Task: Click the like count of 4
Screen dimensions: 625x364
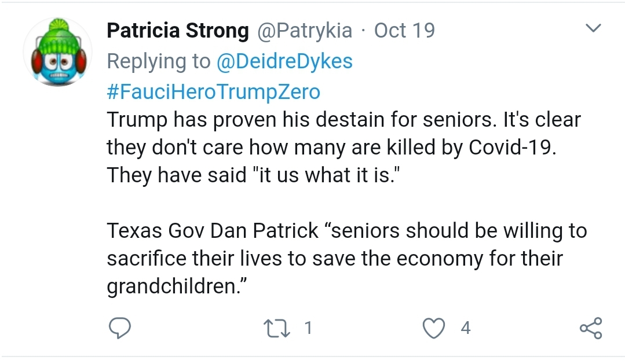Action: 466,328
